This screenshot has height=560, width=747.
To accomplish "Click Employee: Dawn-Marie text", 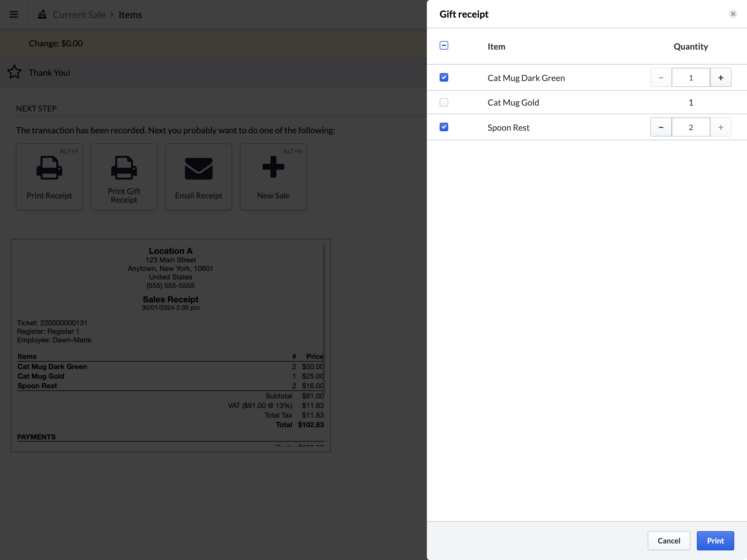I will 54,340.
